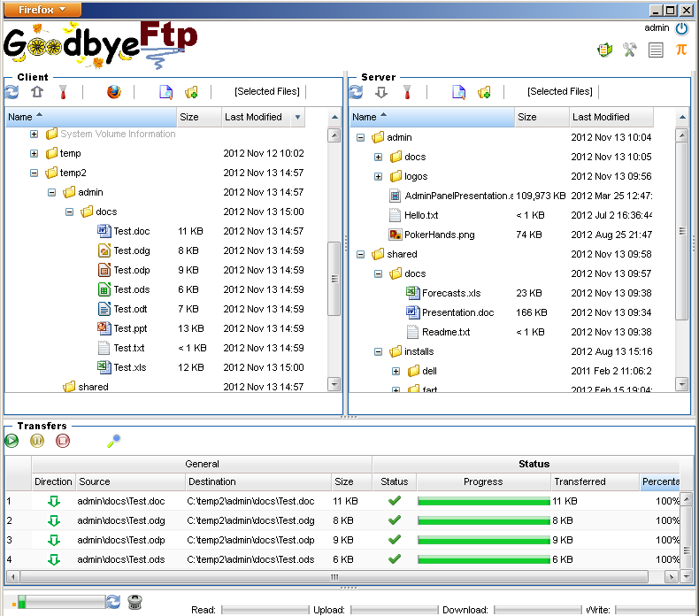Create a new file in the Server panel
The width and height of the screenshot is (699, 616).
[458, 92]
